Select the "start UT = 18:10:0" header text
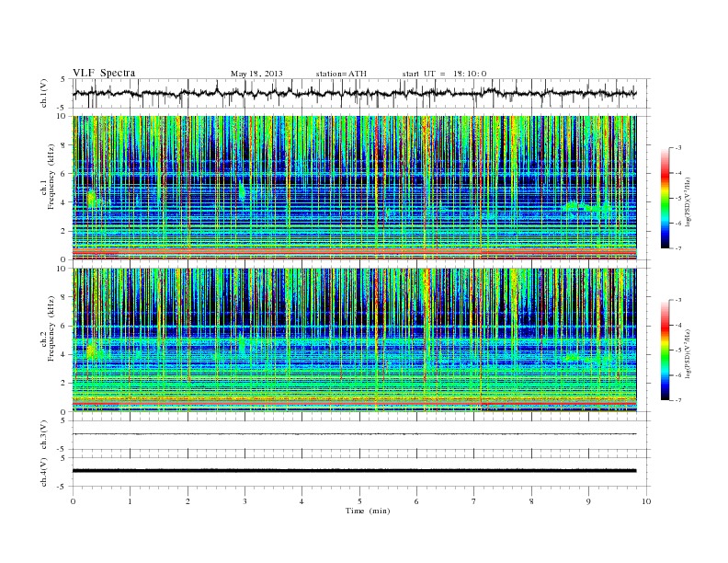Screen dimensions: 728x563 point(444,74)
